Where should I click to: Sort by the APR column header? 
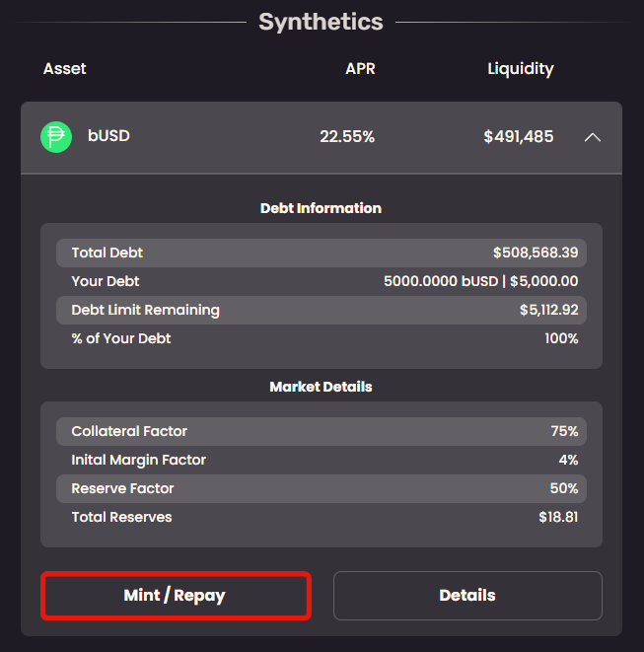pyautogui.click(x=360, y=69)
